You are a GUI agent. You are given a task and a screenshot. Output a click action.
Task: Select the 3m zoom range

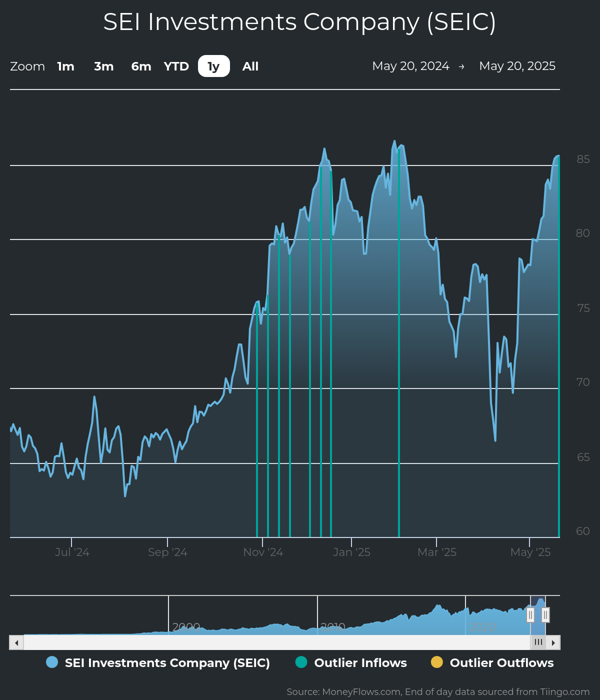(x=104, y=66)
